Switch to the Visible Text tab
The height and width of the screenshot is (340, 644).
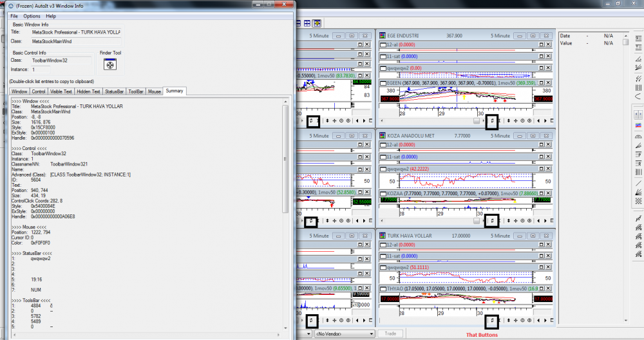(x=61, y=91)
